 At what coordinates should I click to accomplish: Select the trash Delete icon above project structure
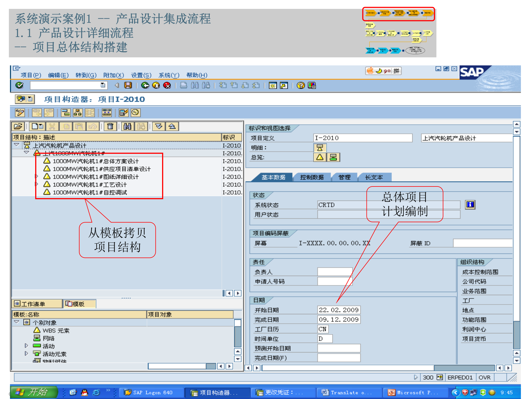(110, 126)
